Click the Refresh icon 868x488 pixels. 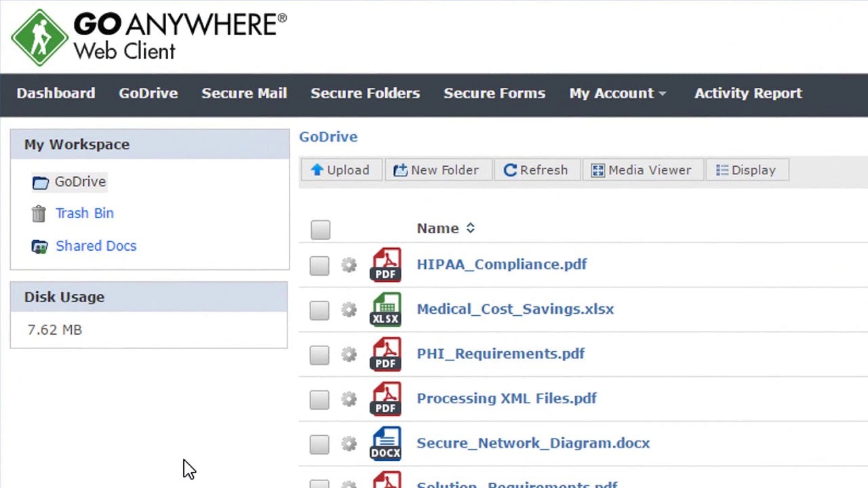pyautogui.click(x=510, y=170)
